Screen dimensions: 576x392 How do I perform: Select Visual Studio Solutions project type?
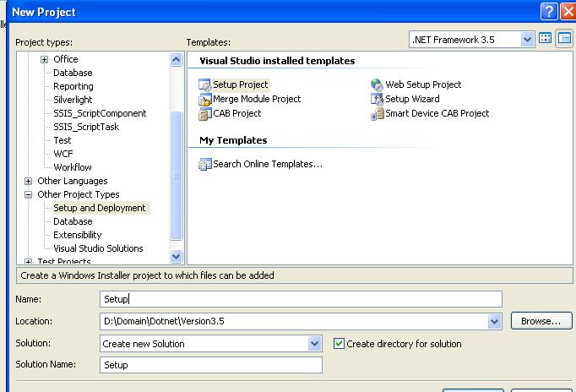98,248
